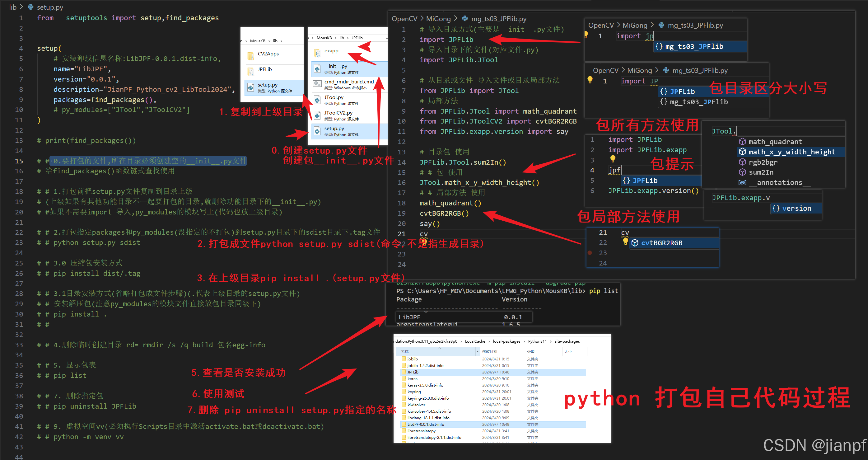
Task: Click the lightbulb icon beside the cvtBGR2RGB suggestion
Action: 625,241
